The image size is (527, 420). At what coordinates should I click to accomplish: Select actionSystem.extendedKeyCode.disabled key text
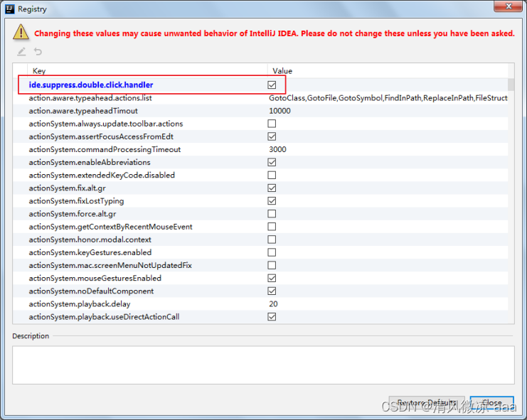point(102,176)
